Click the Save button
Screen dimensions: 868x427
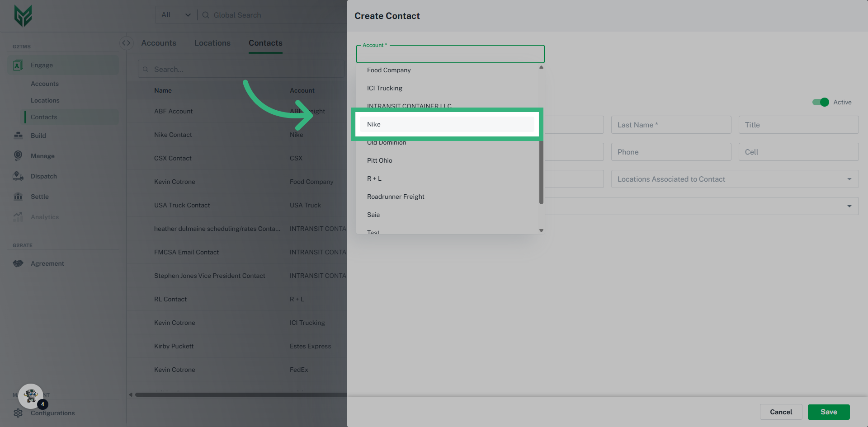pyautogui.click(x=829, y=412)
